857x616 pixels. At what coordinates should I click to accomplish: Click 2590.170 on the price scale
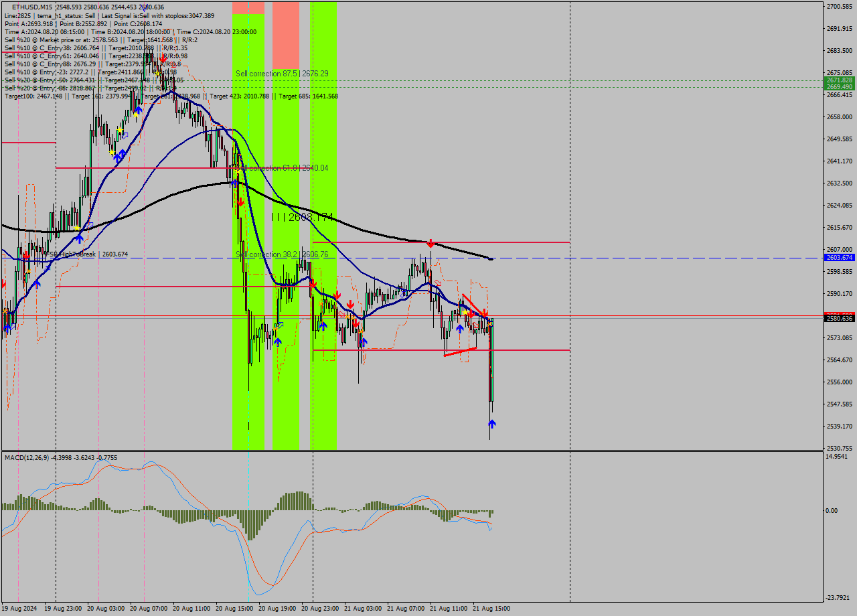click(839, 293)
